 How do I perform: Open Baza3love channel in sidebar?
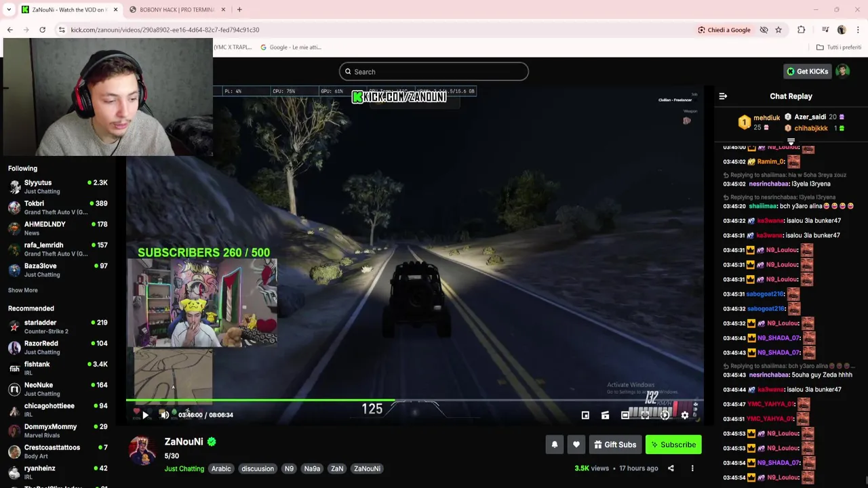[58, 270]
